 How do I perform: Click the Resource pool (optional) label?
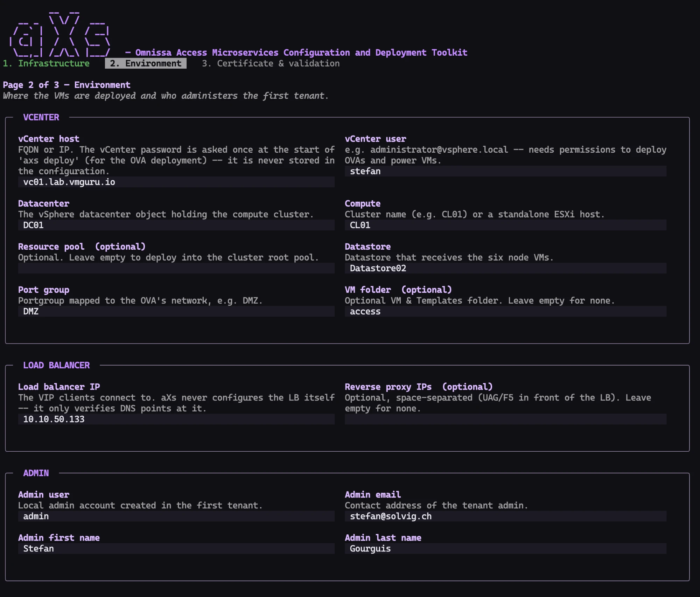pyautogui.click(x=82, y=247)
